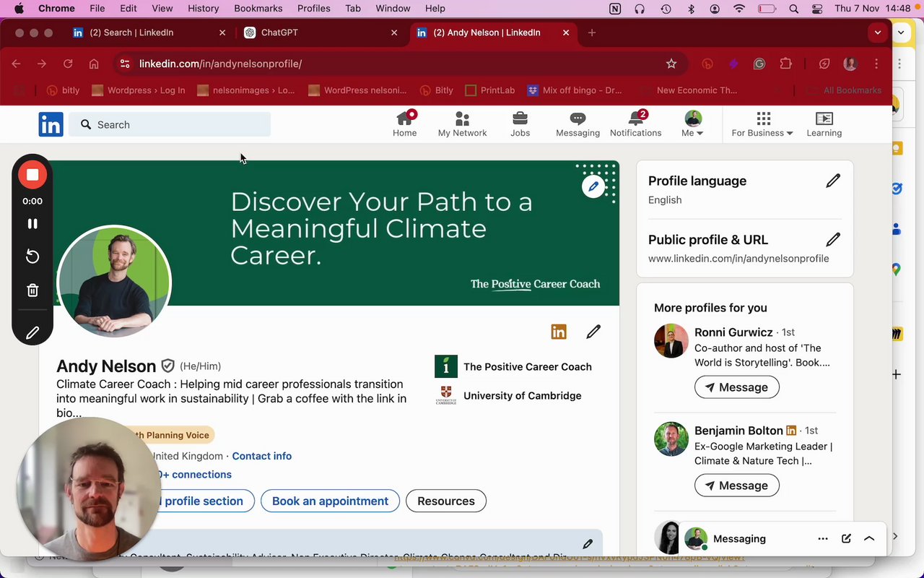924x578 pixels.
Task: Click the Grammarly extension icon
Action: 759,64
